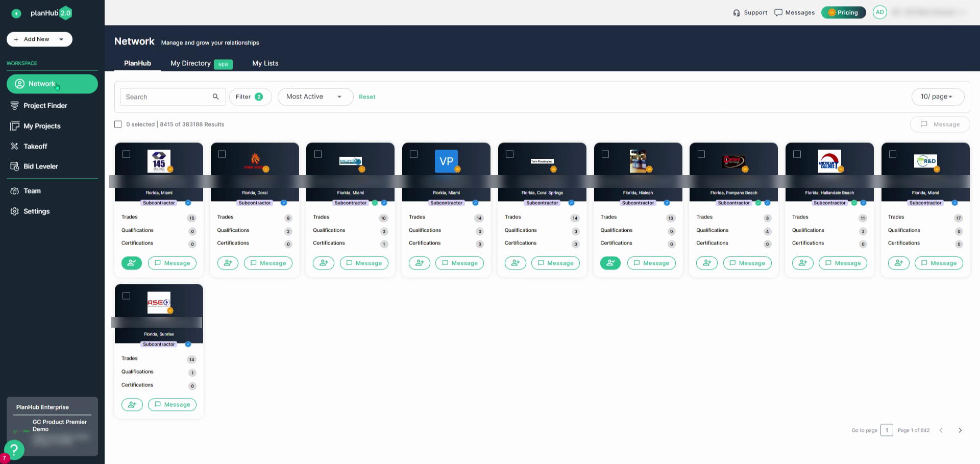
Task: Click the connected icon on the Hialeah card
Action: pyautogui.click(x=610, y=263)
